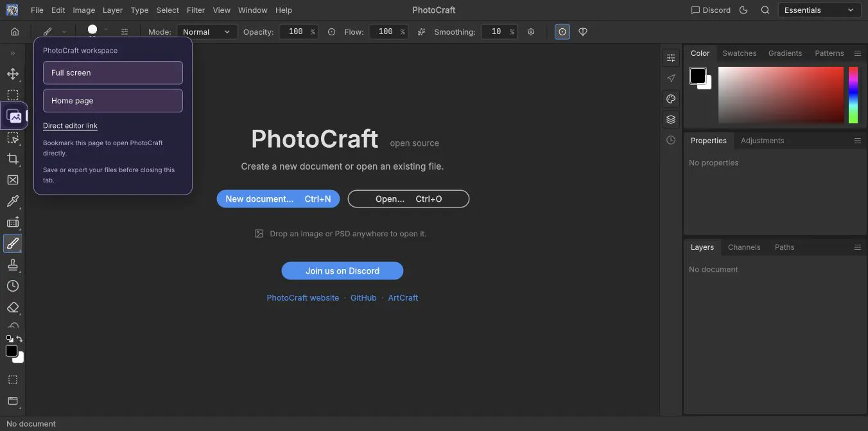Switch to the Gradients tab

point(785,53)
